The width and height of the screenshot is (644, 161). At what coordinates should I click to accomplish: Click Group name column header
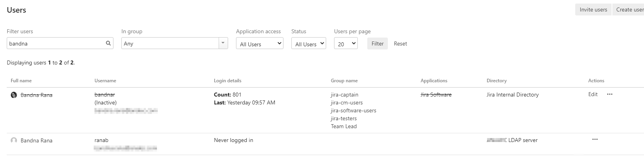click(x=344, y=81)
